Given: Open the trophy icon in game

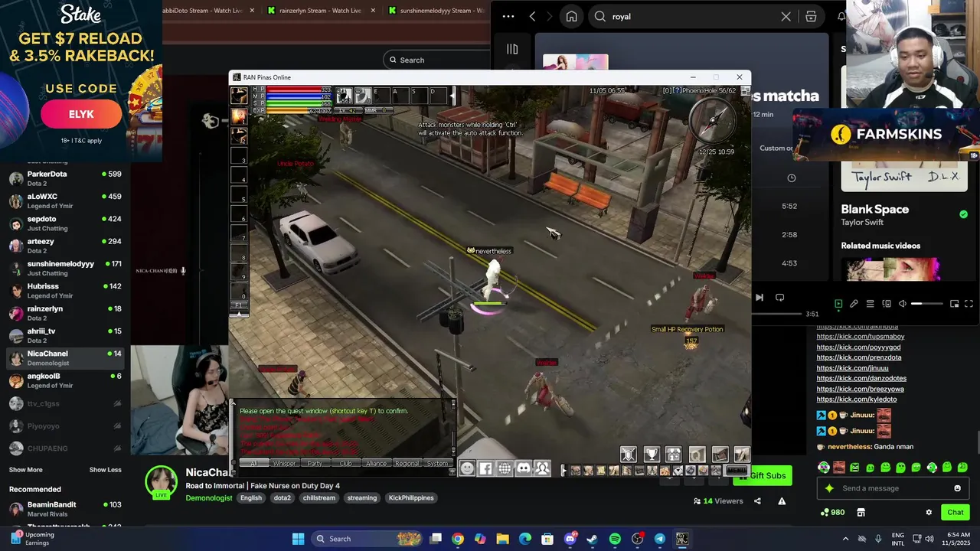Looking at the screenshot, I should coord(652,455).
